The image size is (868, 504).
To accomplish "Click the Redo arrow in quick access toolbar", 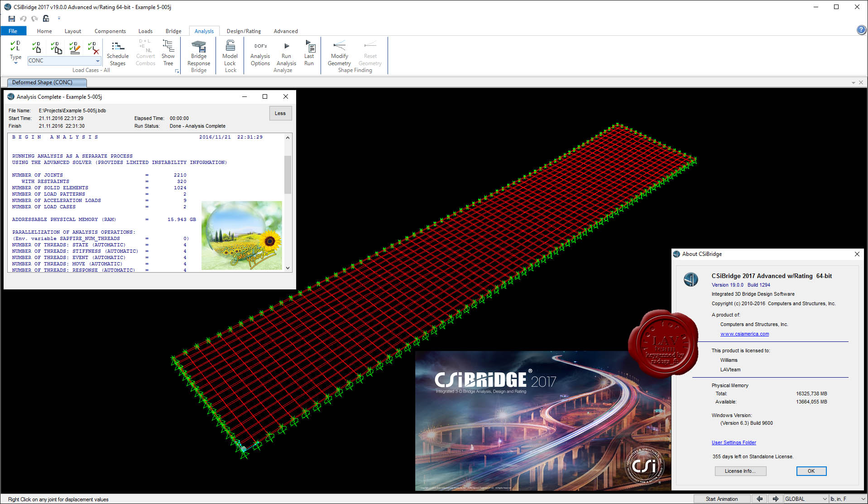I will tap(34, 19).
